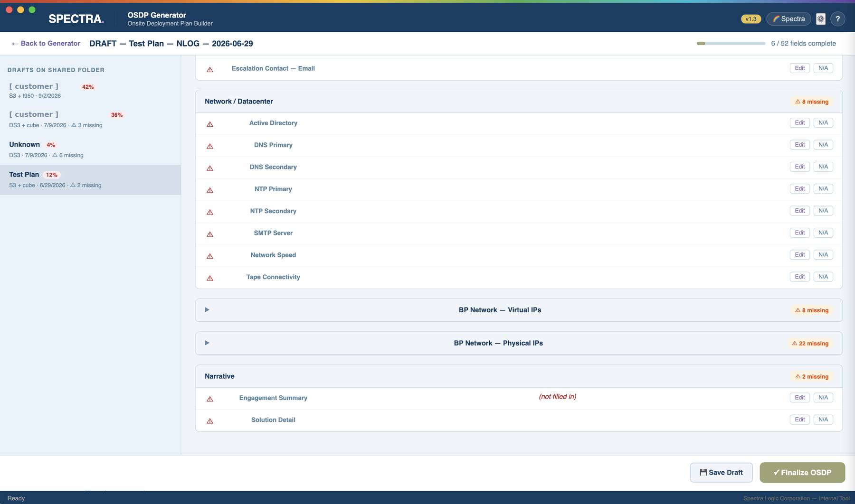855x504 pixels.
Task: Mark Tape Connectivity as N/A
Action: [823, 277]
